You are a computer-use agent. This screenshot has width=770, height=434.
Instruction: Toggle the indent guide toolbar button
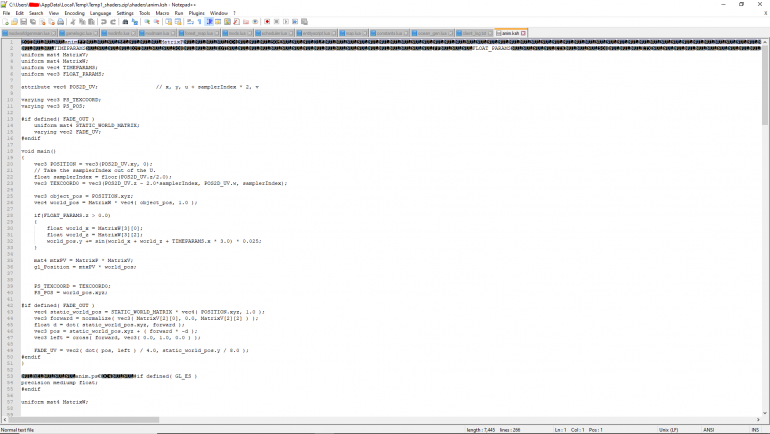pos(209,22)
